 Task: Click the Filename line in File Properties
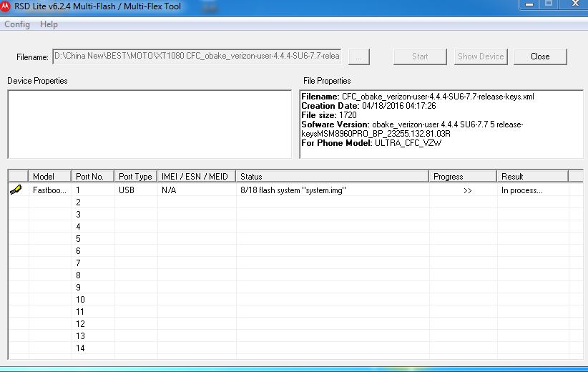tap(418, 97)
